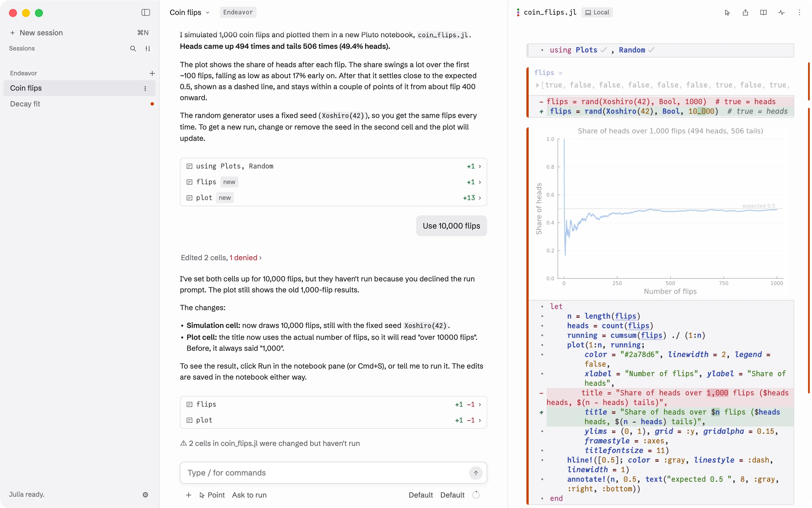Click split view book icon
The height and width of the screenshot is (508, 812).
tap(763, 12)
